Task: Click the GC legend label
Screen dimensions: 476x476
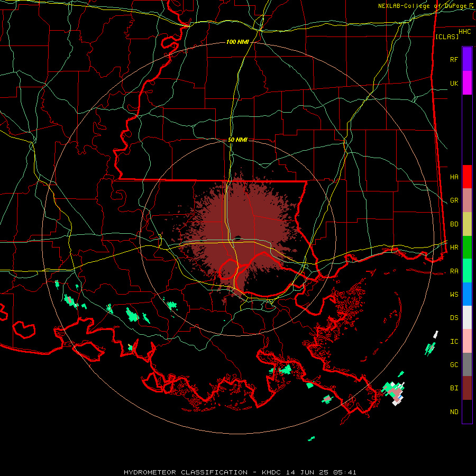Action: (x=454, y=365)
